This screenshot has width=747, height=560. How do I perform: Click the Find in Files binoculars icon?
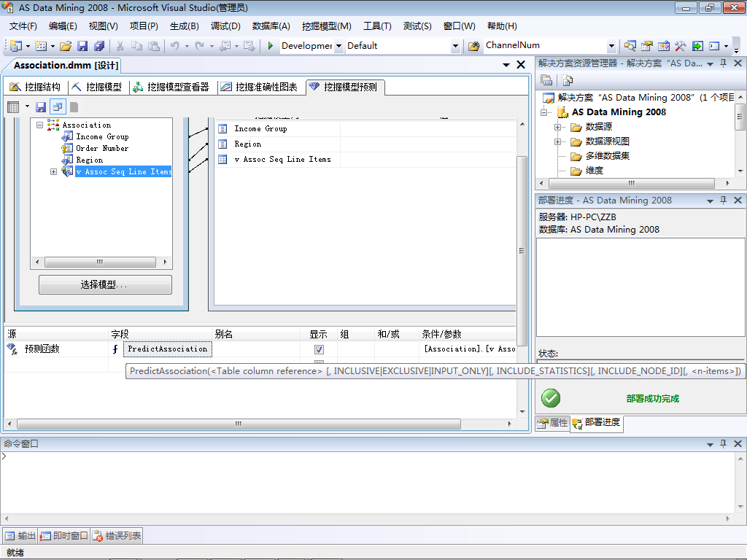(473, 46)
